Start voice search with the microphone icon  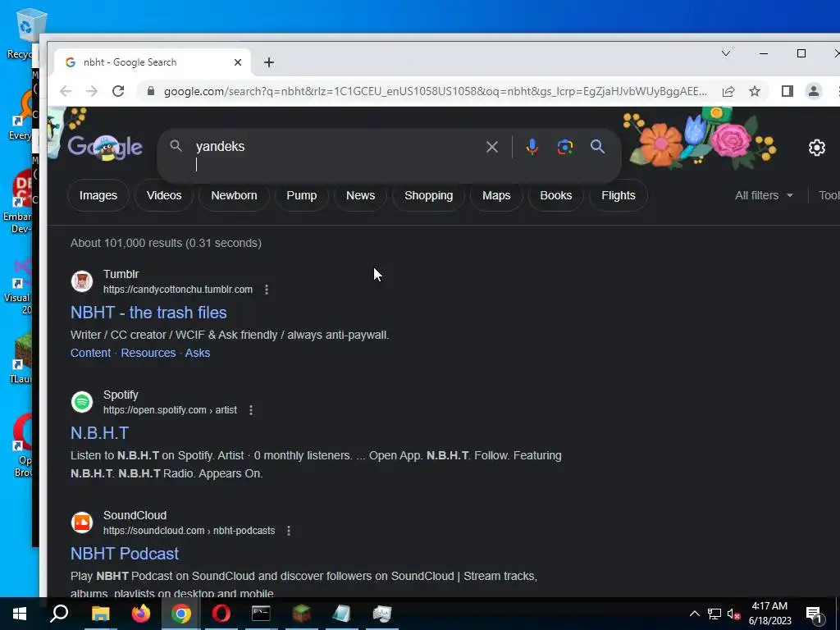532,147
